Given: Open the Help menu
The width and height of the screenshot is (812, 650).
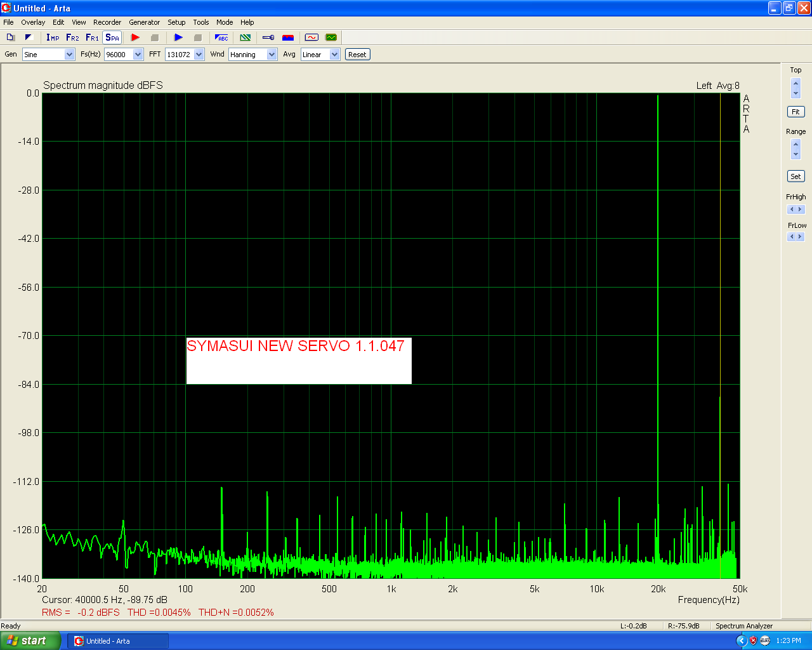Looking at the screenshot, I should 247,22.
